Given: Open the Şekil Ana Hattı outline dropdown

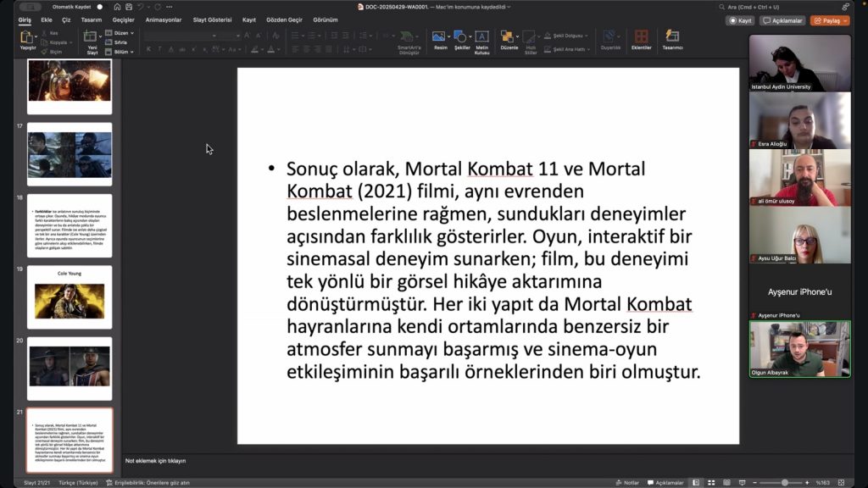Looking at the screenshot, I should point(567,49).
